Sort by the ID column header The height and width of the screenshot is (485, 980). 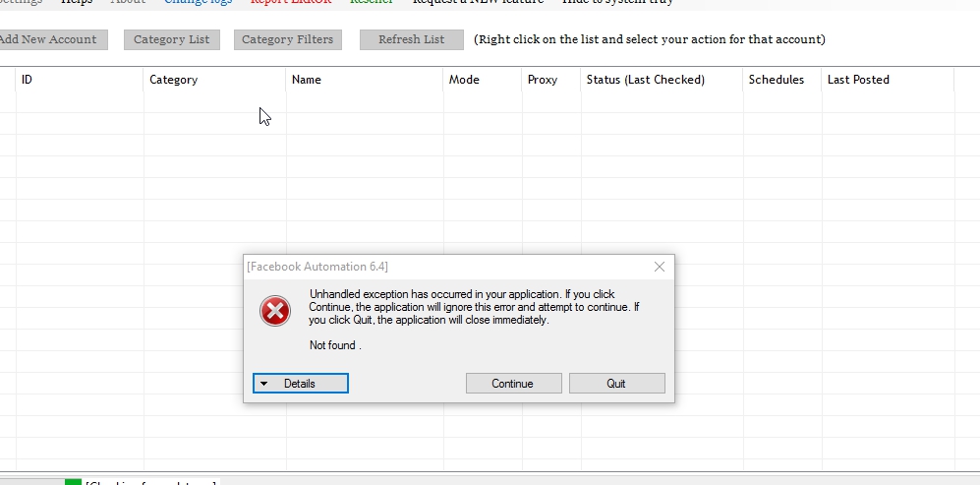tap(80, 80)
